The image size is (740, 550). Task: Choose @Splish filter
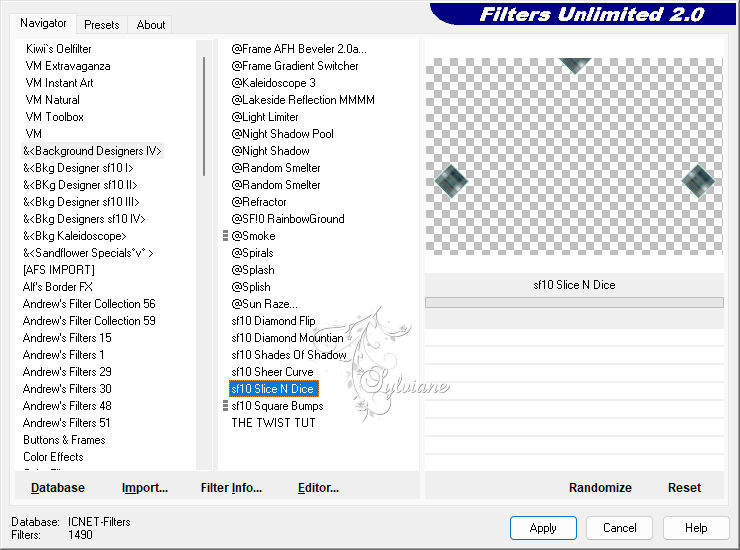[251, 287]
